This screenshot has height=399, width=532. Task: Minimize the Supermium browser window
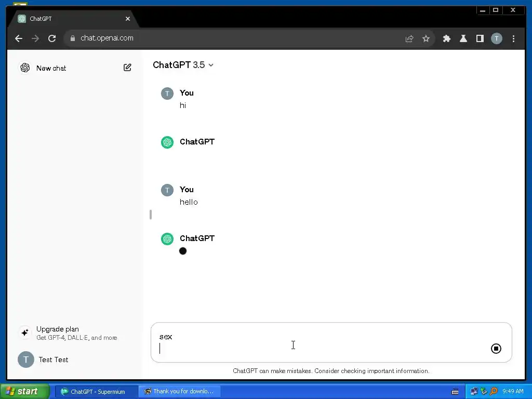pos(483,10)
